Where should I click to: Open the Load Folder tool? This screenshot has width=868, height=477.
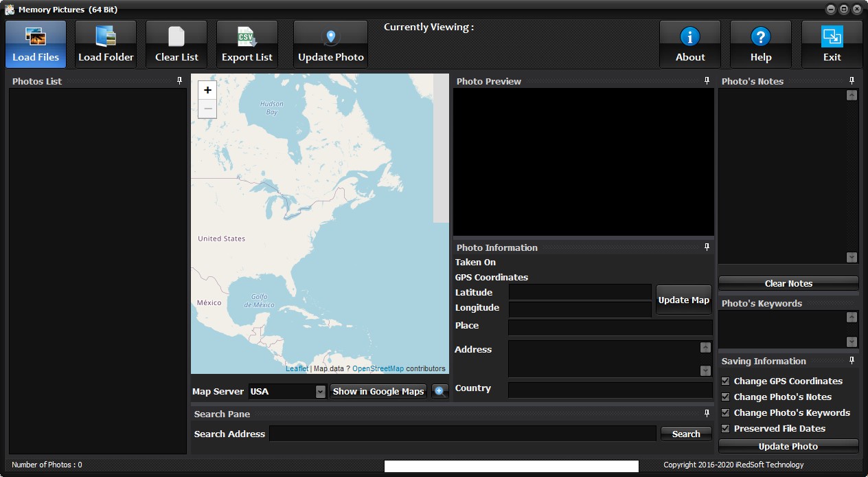click(106, 44)
